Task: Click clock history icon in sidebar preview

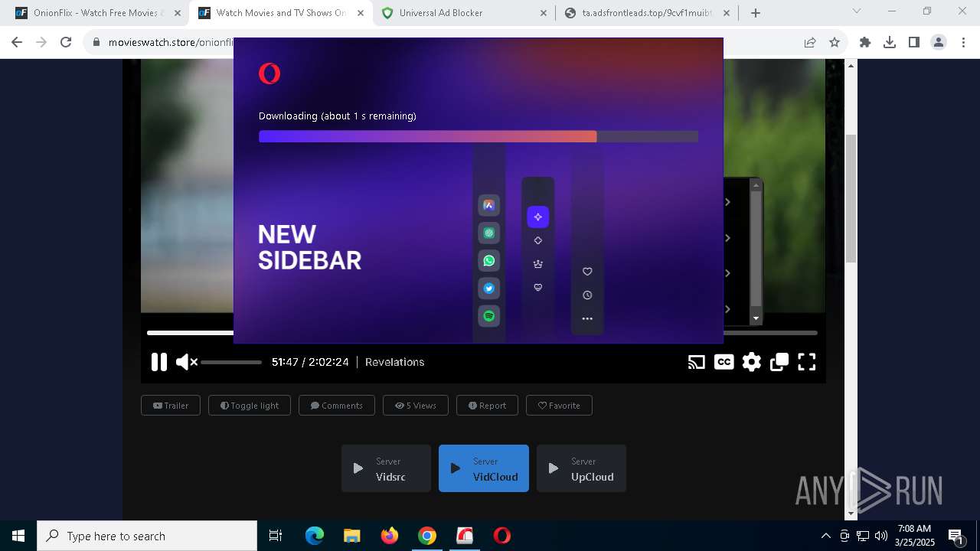Action: coord(587,295)
